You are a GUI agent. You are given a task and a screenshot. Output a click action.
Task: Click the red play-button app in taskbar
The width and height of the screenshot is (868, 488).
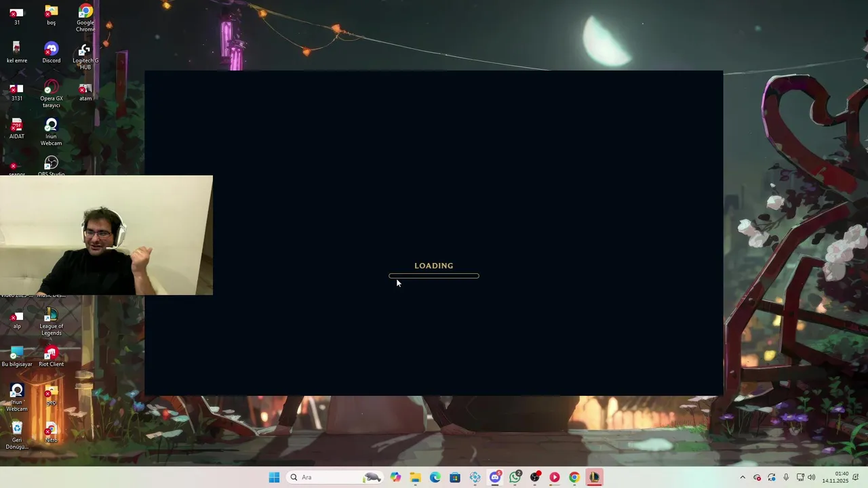click(555, 477)
